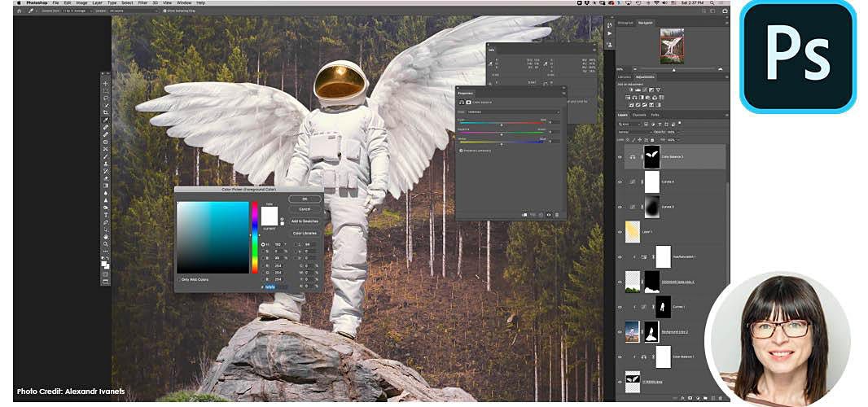Screen dimensions: 868x407
Task: Open the Filter menu
Action: click(x=142, y=2)
